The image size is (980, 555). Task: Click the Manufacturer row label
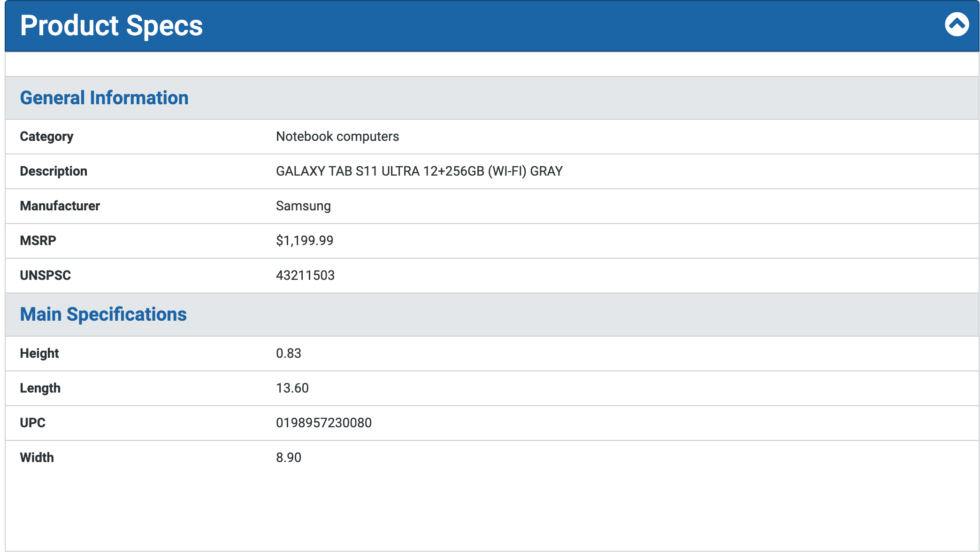(x=60, y=206)
